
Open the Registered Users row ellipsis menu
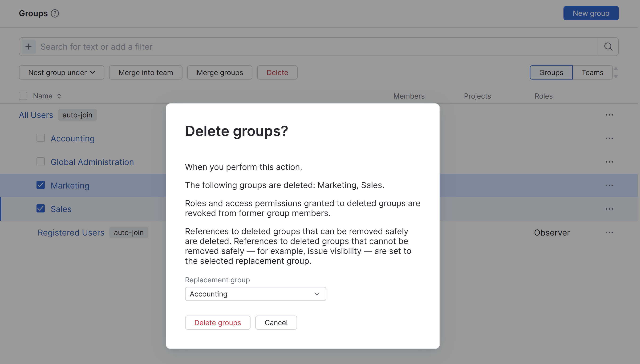pyautogui.click(x=609, y=232)
